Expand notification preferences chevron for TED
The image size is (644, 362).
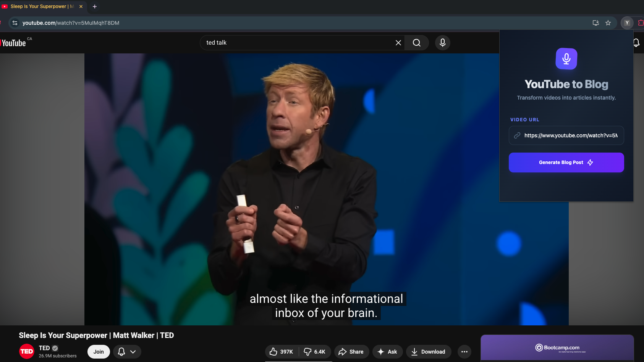(133, 352)
